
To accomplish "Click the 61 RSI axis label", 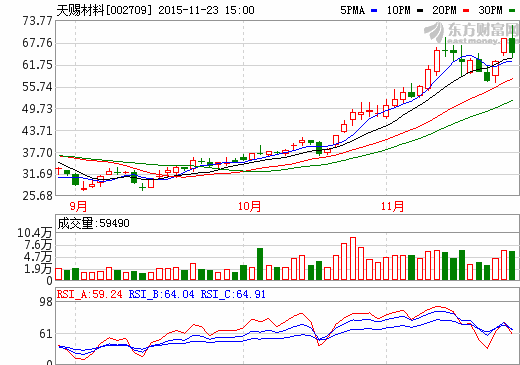I will coord(46,334).
